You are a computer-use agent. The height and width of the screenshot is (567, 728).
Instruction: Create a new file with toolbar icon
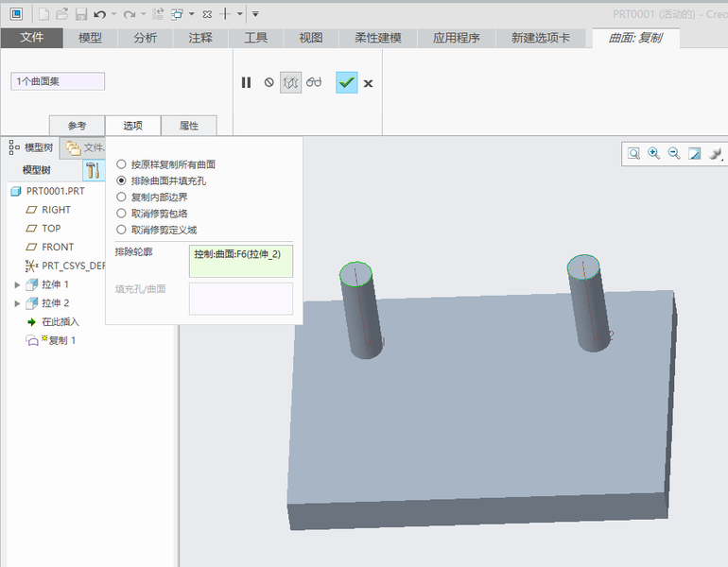point(43,14)
